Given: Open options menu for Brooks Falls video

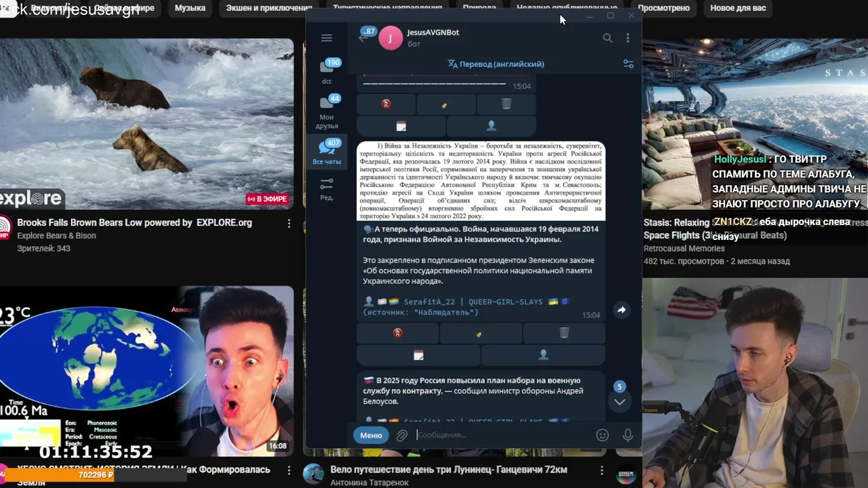Looking at the screenshot, I should (289, 224).
